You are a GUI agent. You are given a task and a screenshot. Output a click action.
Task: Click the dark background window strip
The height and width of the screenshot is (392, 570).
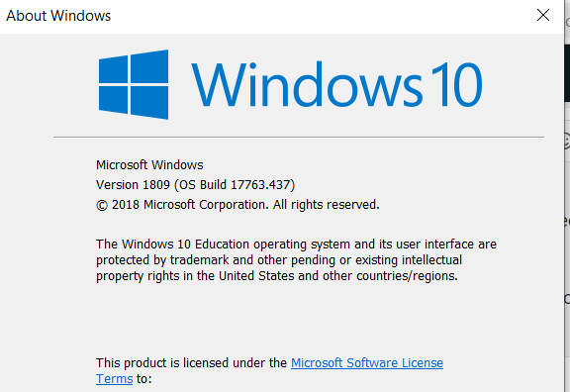tap(567, 72)
